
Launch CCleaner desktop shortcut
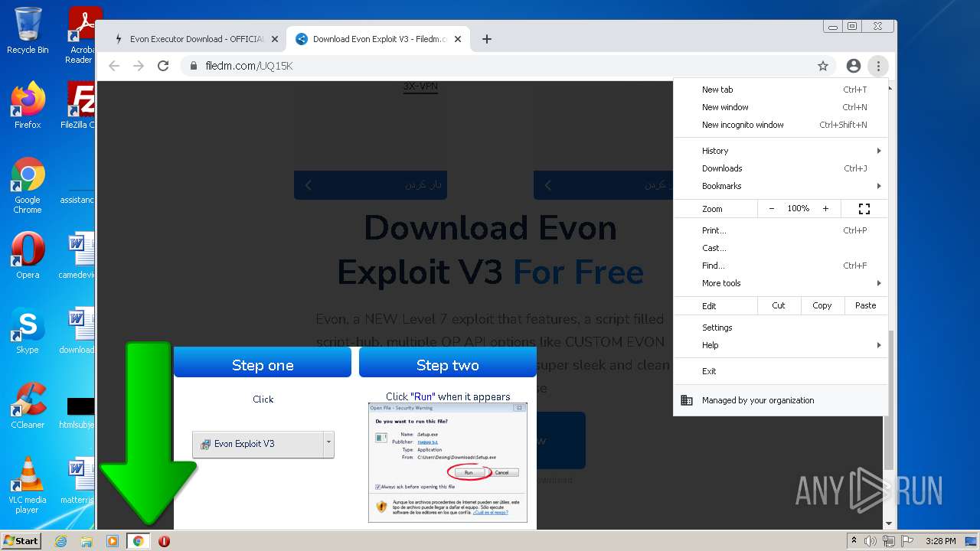(28, 406)
